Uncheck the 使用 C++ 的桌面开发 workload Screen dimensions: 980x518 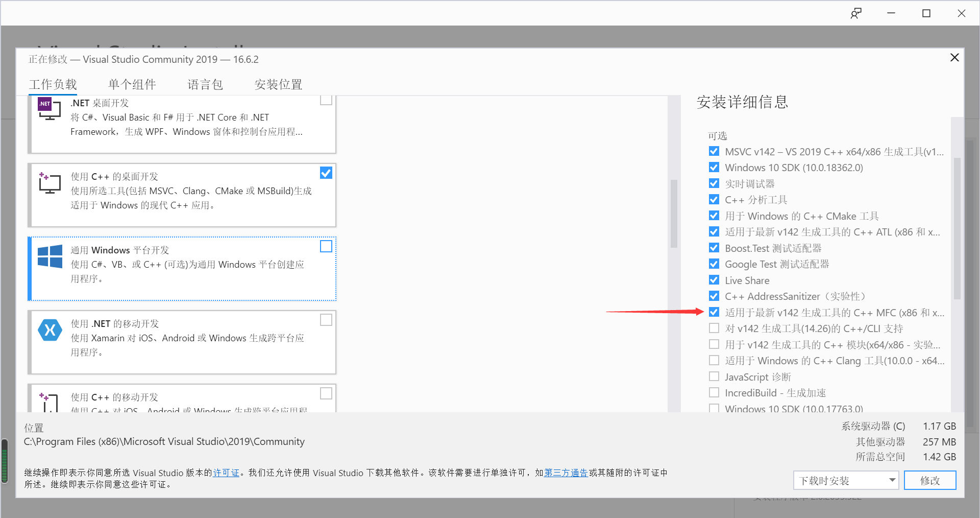[326, 173]
